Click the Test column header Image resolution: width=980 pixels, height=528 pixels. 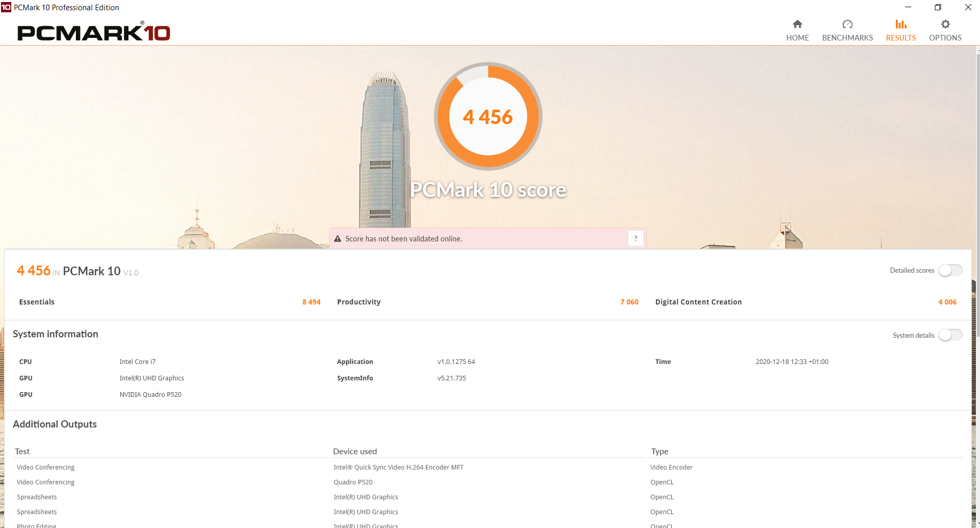pyautogui.click(x=22, y=451)
